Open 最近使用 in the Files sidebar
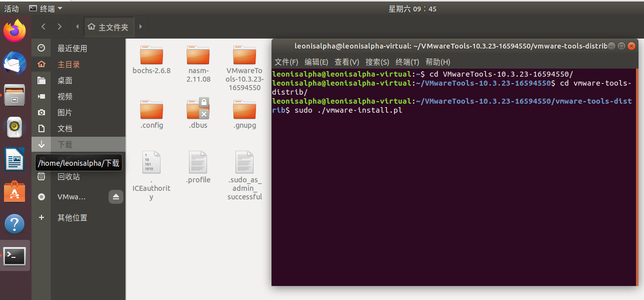Image resolution: width=644 pixels, height=300 pixels. [x=78, y=48]
